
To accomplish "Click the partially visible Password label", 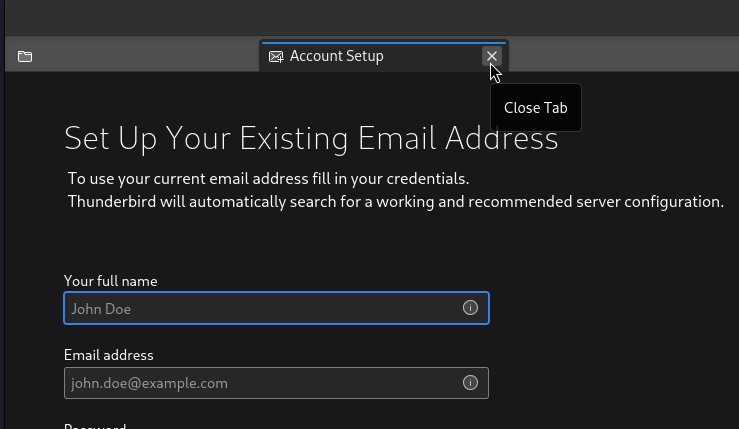I will coord(95,426).
